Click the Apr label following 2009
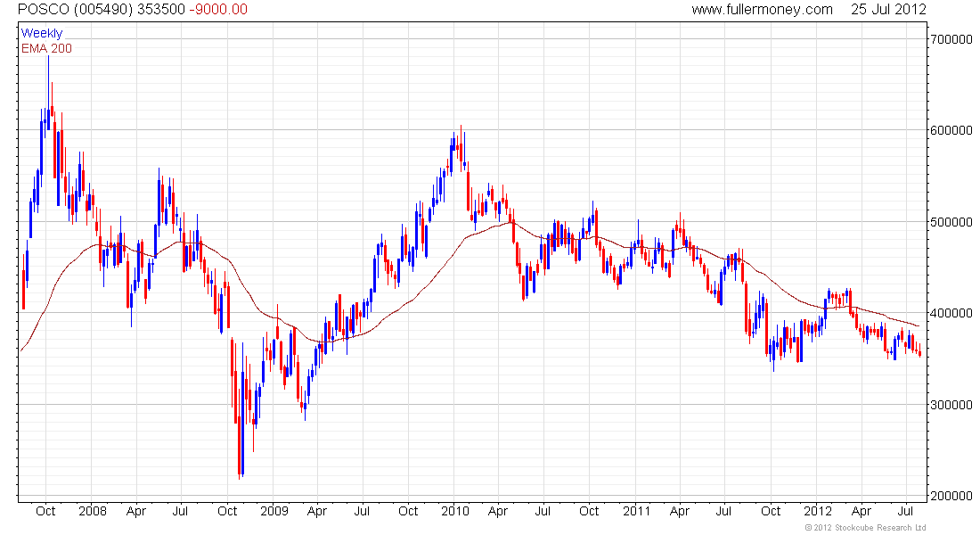 pos(317,511)
